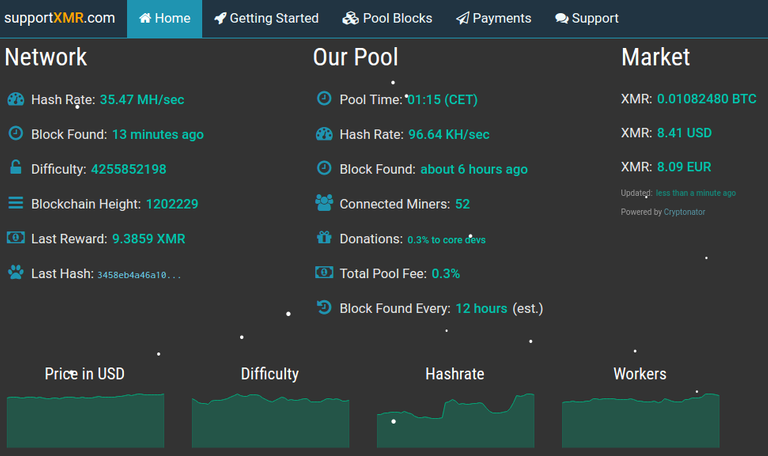
Task: Click the unlock icon next to Difficulty
Action: click(x=16, y=168)
